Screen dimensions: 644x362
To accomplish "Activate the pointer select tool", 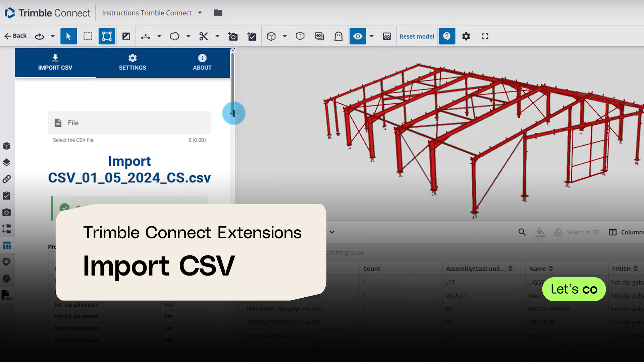I will (69, 36).
